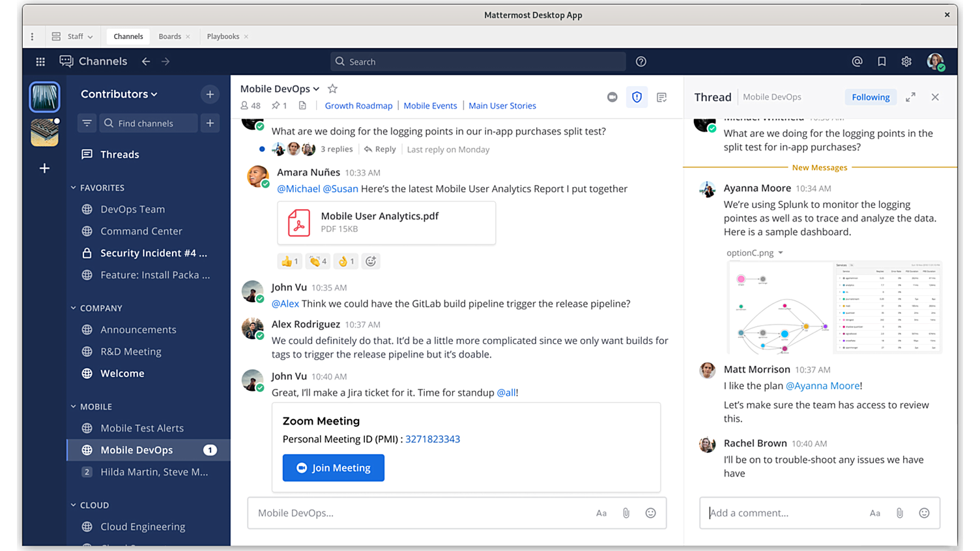This screenshot has height=551, width=980.
Task: Switch to the Boards tab
Action: click(x=169, y=36)
